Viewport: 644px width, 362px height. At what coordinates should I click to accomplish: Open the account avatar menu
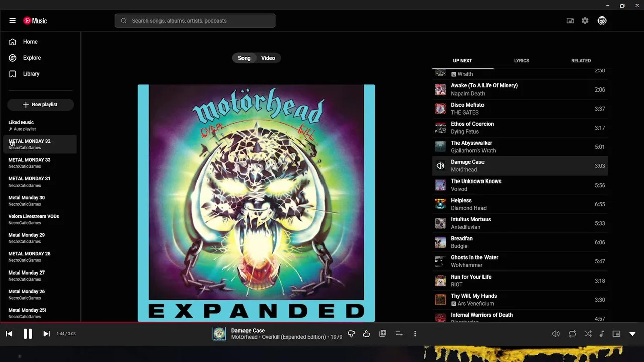point(602,21)
